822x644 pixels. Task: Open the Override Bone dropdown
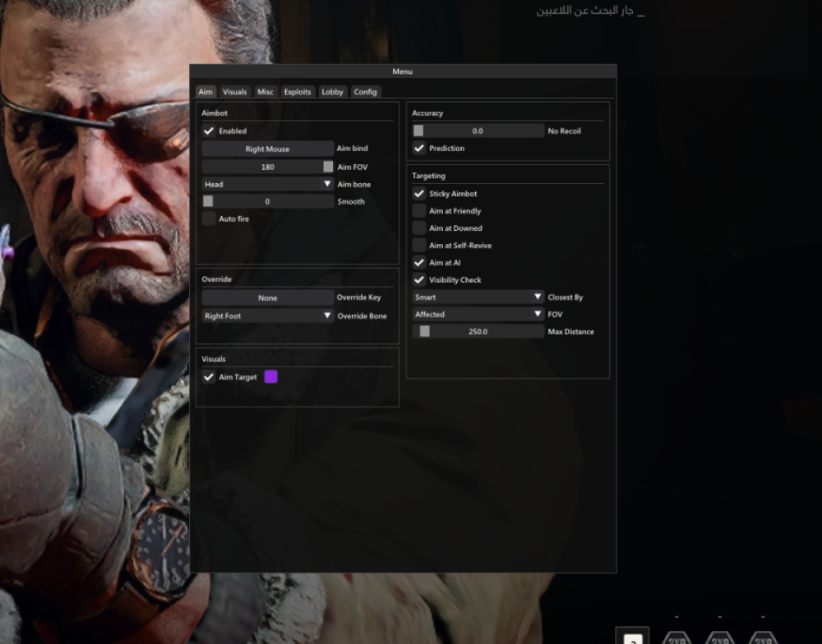[x=268, y=316]
